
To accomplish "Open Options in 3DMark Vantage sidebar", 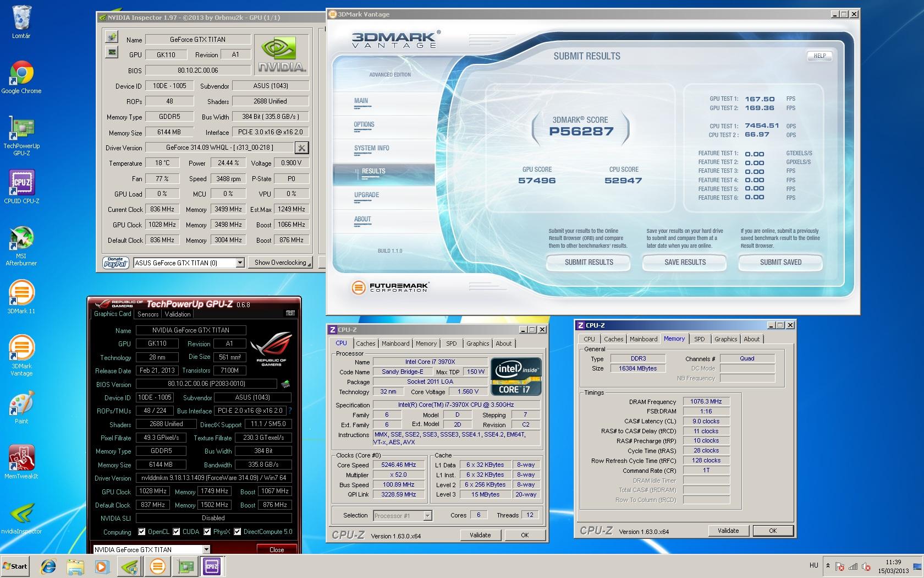I will click(364, 124).
